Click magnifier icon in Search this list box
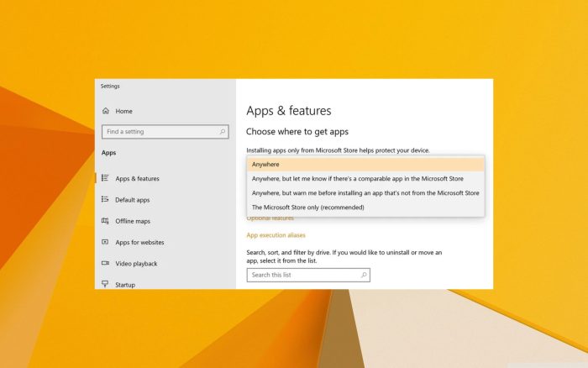 click(364, 275)
